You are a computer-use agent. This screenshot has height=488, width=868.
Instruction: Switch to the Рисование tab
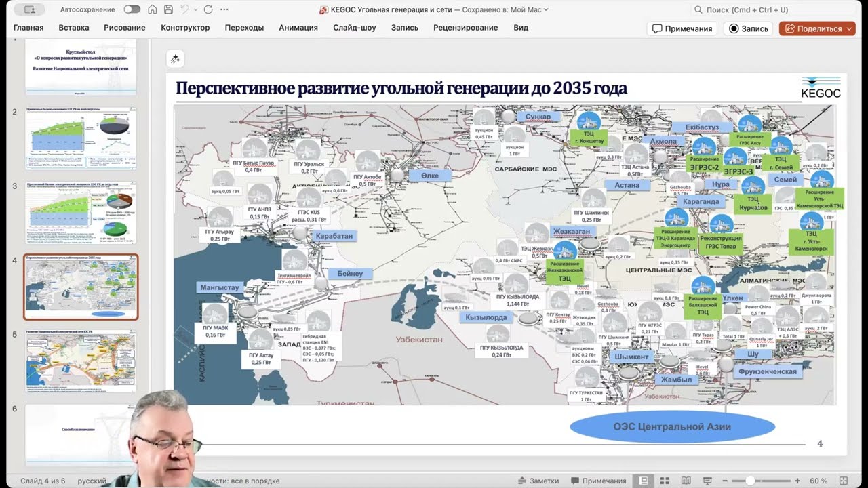pyautogui.click(x=125, y=28)
